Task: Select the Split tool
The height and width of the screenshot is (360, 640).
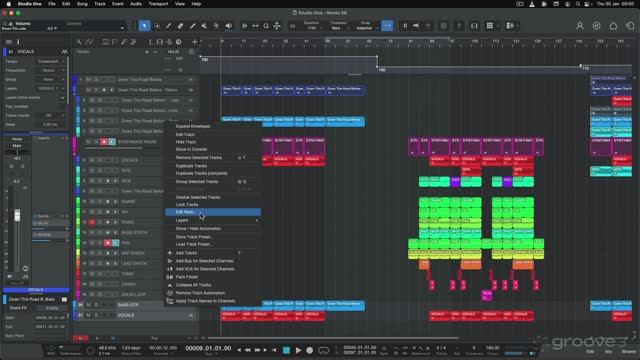Action: point(169,26)
